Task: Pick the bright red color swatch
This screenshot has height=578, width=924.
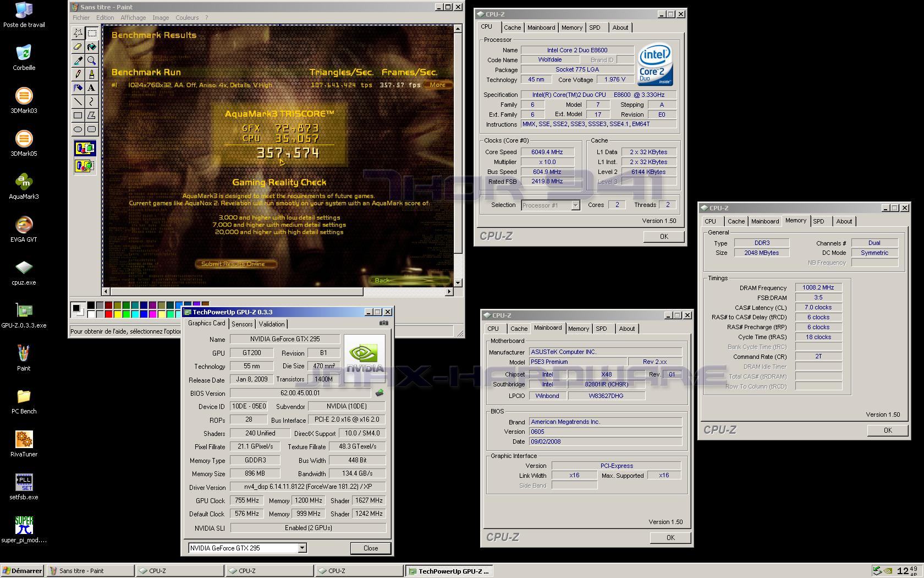Action: click(108, 314)
